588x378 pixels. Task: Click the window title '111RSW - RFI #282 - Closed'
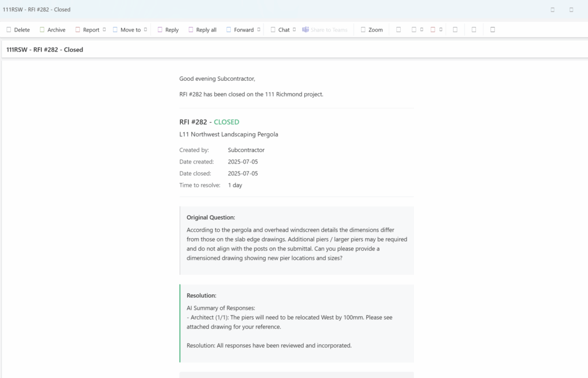pyautogui.click(x=36, y=9)
